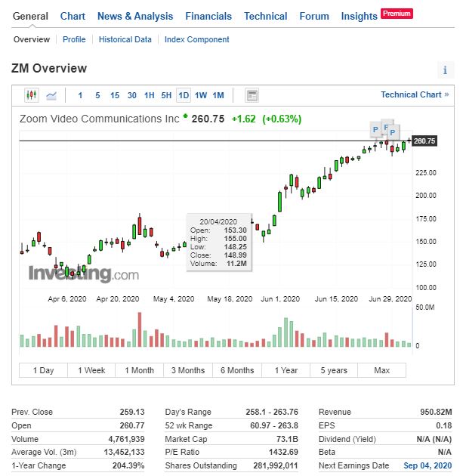Image resolution: width=463 pixels, height=476 pixels.
Task: Click the Premium badge
Action: (397, 14)
